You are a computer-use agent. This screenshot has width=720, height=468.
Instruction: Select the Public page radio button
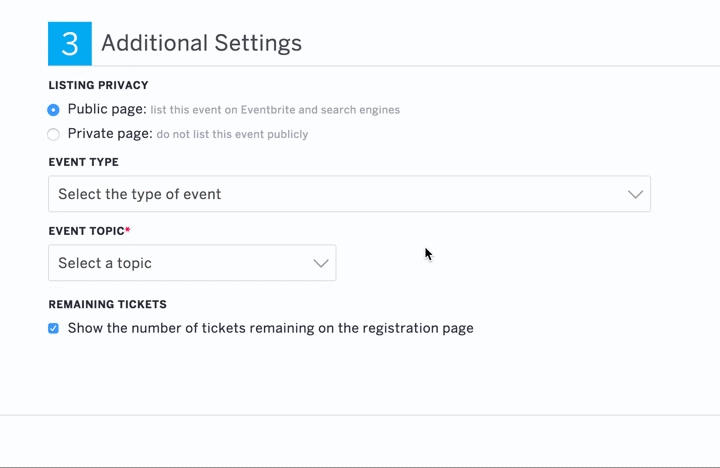tap(53, 110)
